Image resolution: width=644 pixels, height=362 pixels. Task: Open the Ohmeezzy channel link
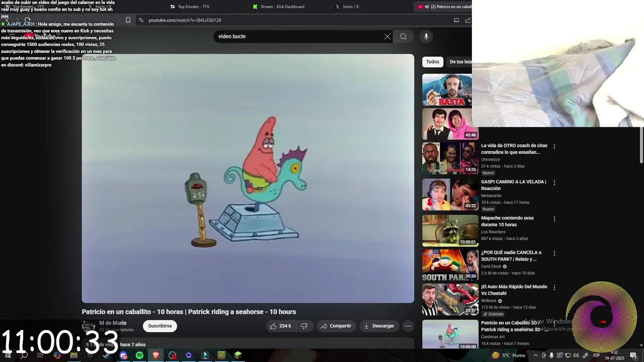(x=491, y=159)
